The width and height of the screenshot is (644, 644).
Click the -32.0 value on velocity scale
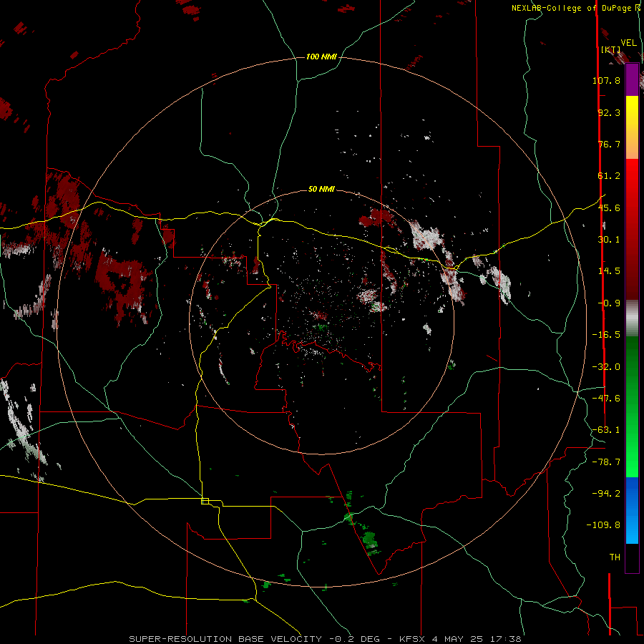click(x=606, y=367)
